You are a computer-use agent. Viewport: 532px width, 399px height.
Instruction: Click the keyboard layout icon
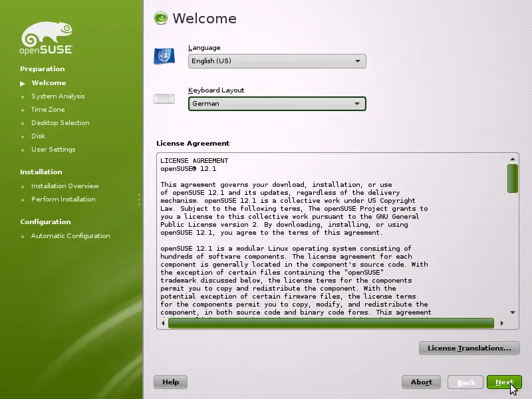(x=164, y=99)
